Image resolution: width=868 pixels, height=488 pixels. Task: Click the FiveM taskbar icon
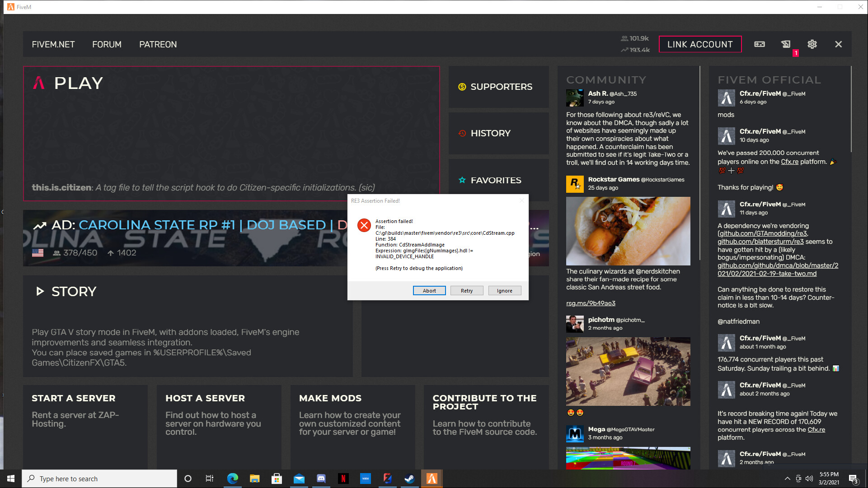coord(432,479)
